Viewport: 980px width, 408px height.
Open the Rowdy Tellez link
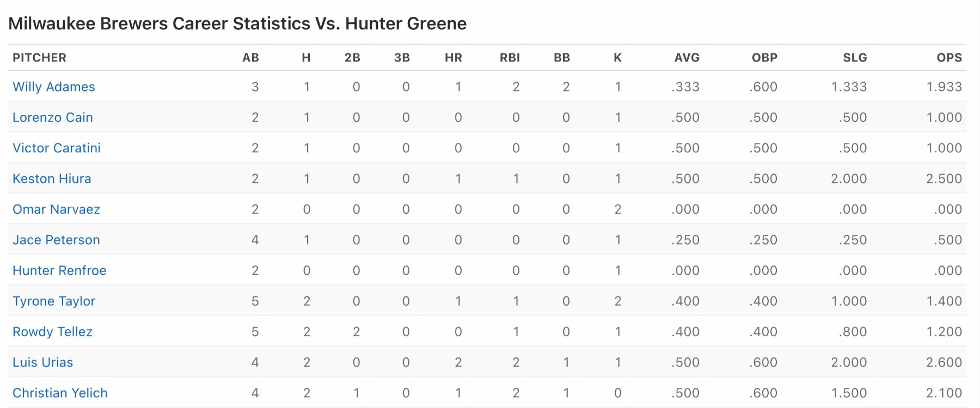tap(52, 332)
